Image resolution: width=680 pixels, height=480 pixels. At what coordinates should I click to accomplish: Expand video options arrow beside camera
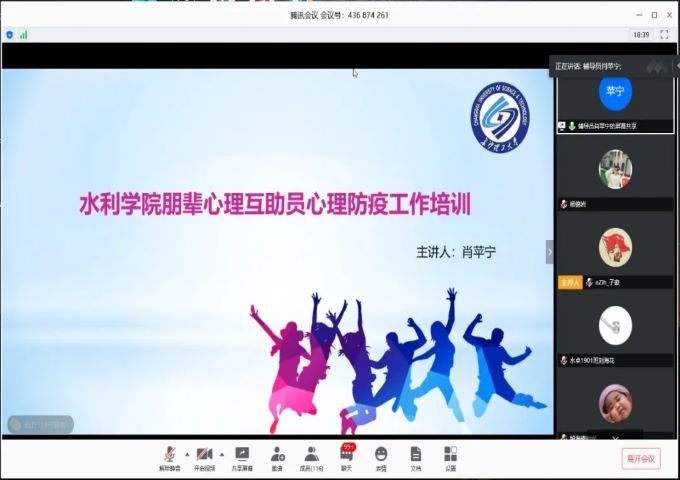(x=221, y=453)
